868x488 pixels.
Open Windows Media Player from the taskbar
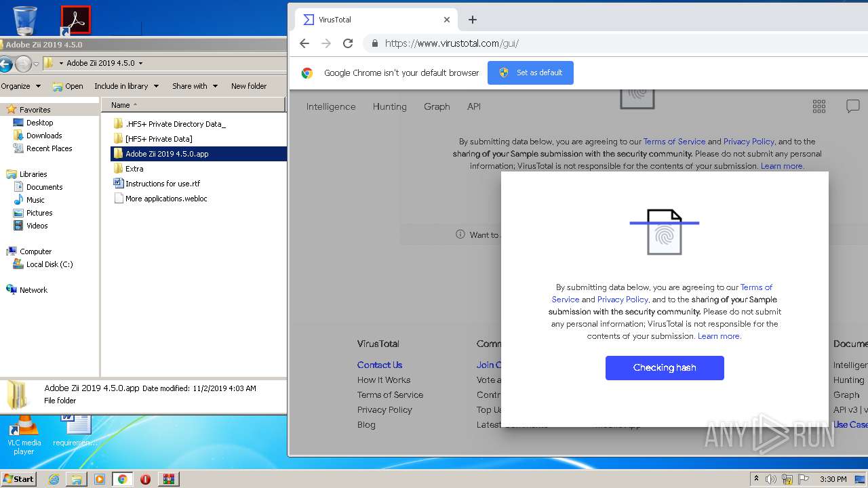pyautogui.click(x=100, y=479)
